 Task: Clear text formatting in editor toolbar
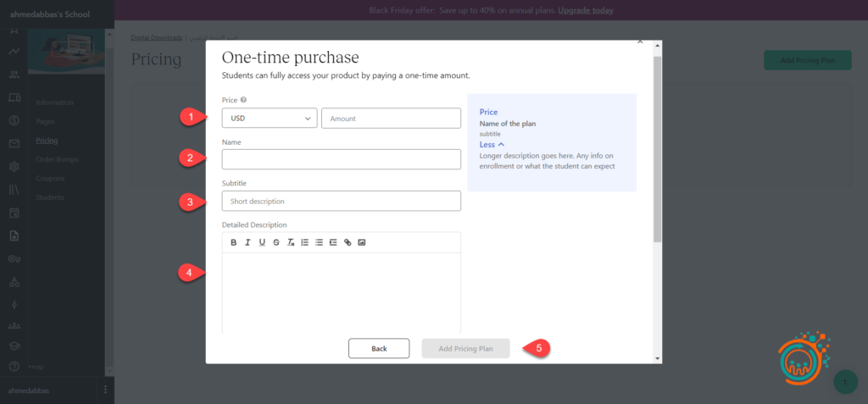tap(291, 242)
